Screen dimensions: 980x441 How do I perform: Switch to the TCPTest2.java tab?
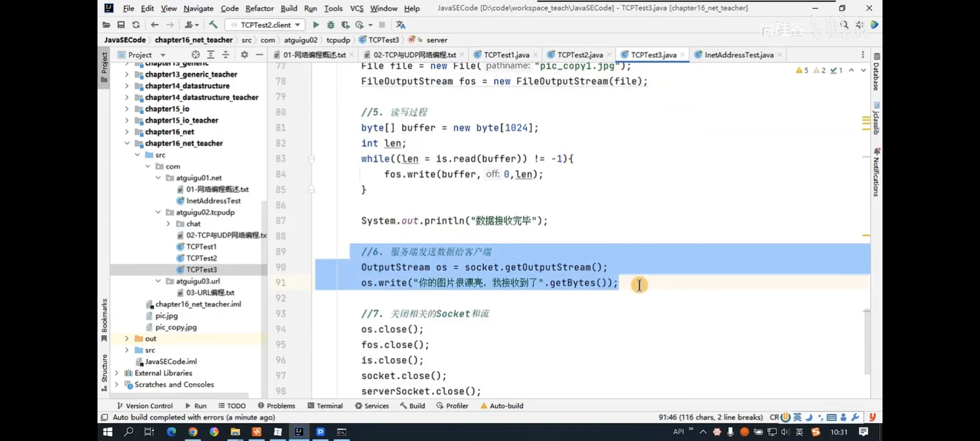pyautogui.click(x=579, y=55)
